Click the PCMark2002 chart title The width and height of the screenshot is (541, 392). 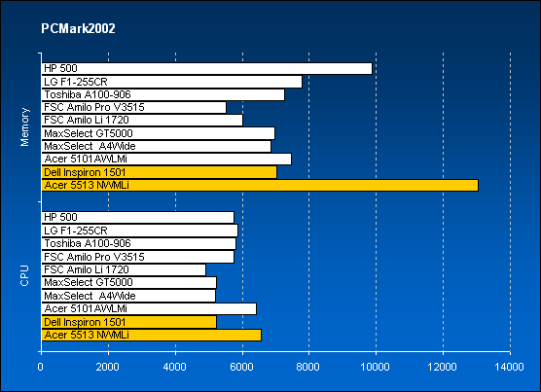pyautogui.click(x=78, y=28)
